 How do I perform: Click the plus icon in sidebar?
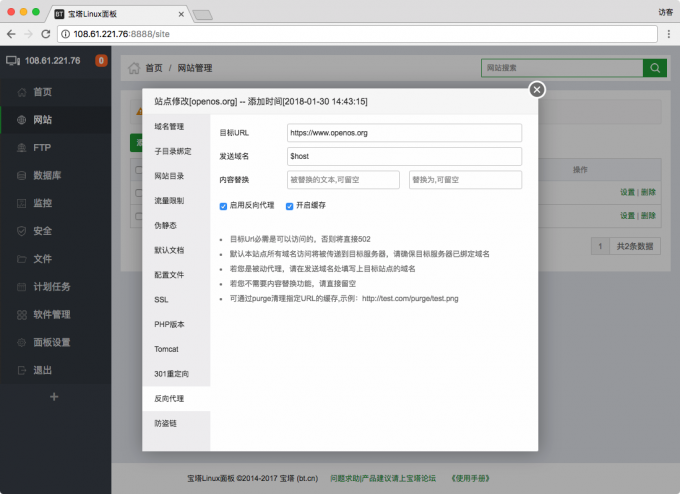[x=55, y=397]
